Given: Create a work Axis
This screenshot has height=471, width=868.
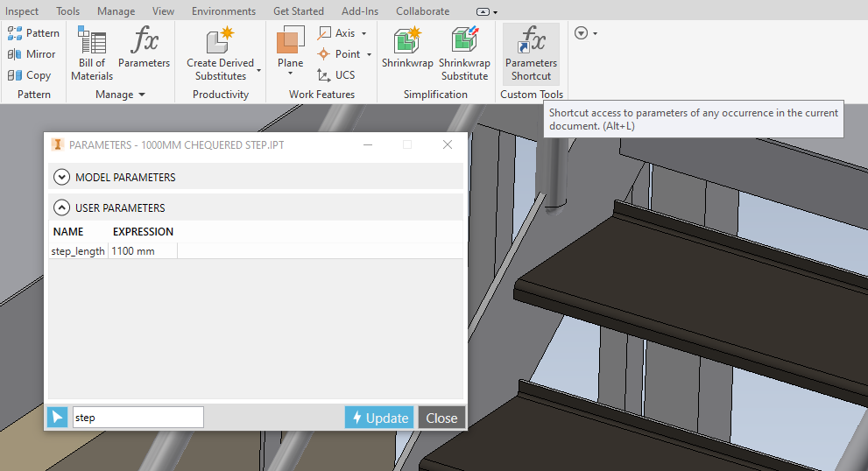Looking at the screenshot, I should coord(336,33).
